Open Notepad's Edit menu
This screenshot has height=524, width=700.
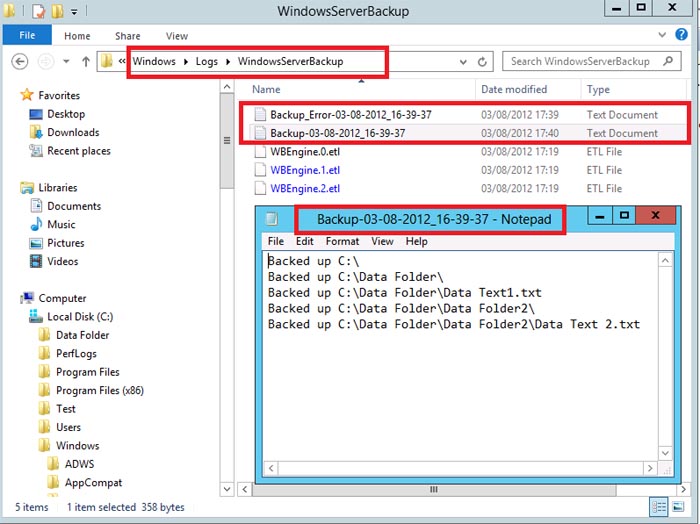pos(304,241)
